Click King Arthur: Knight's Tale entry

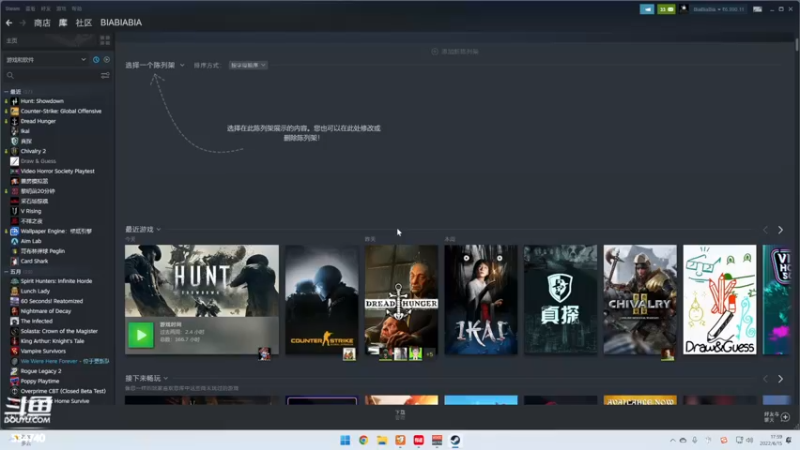(x=53, y=341)
